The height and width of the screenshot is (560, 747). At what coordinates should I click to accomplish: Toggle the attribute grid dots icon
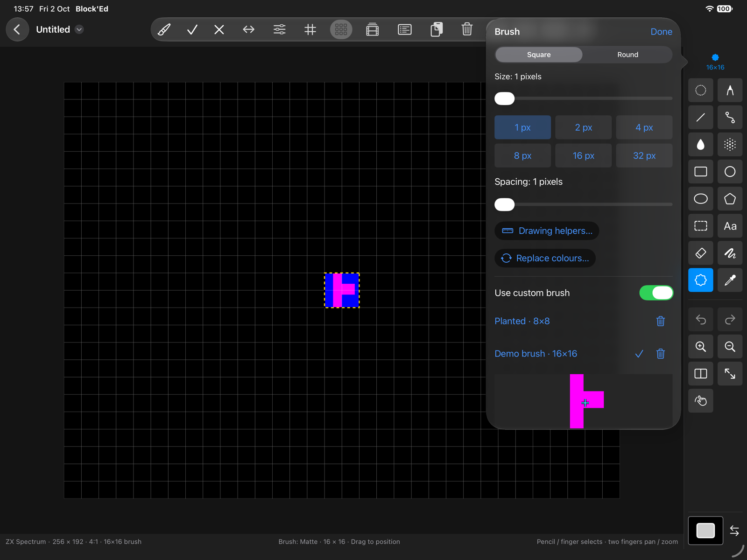(341, 29)
